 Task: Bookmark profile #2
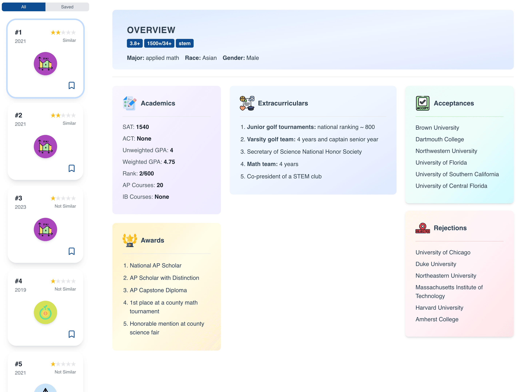coord(71,168)
